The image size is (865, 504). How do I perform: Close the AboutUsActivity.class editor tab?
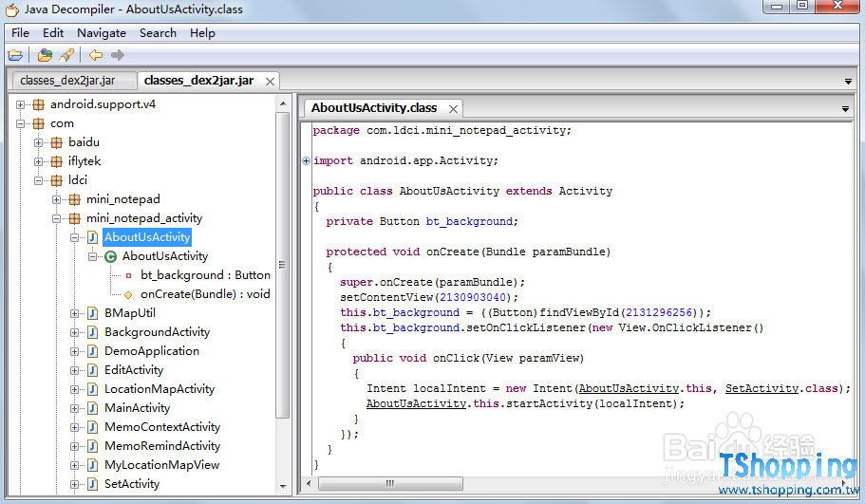pyautogui.click(x=454, y=109)
